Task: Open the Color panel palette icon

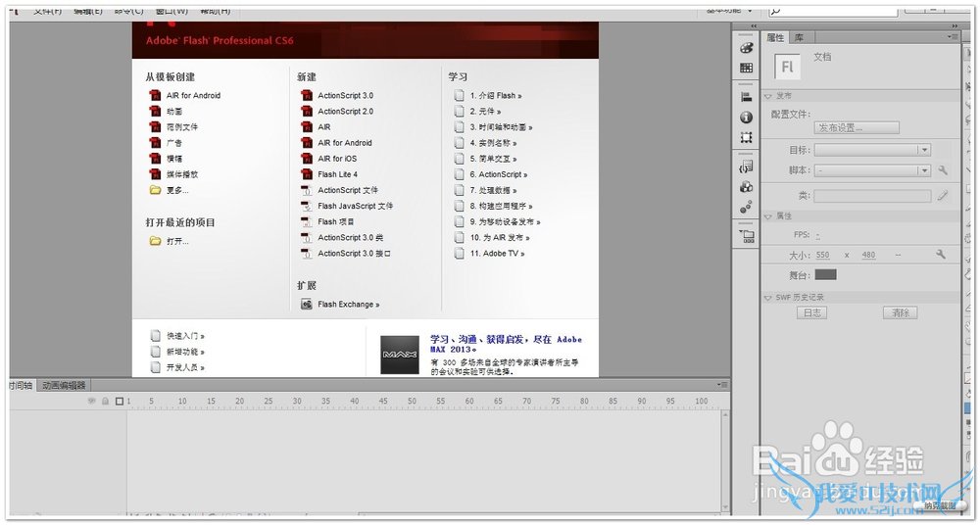Action: (746, 48)
